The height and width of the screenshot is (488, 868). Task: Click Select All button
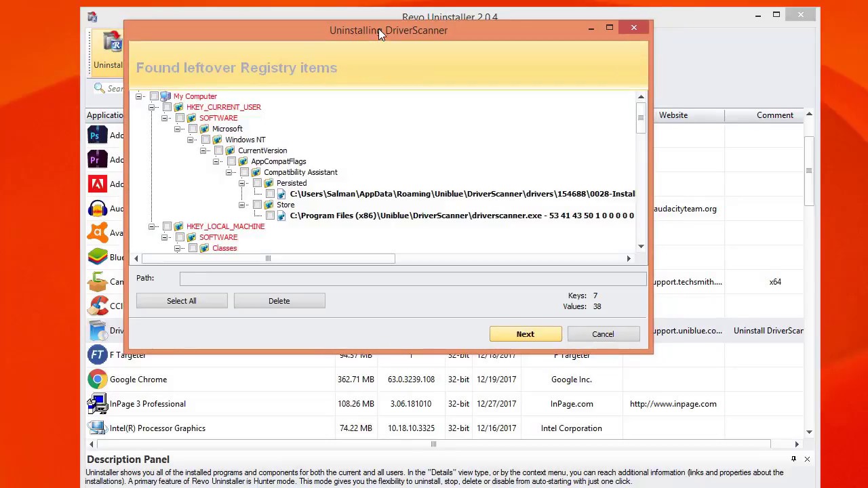coord(182,301)
